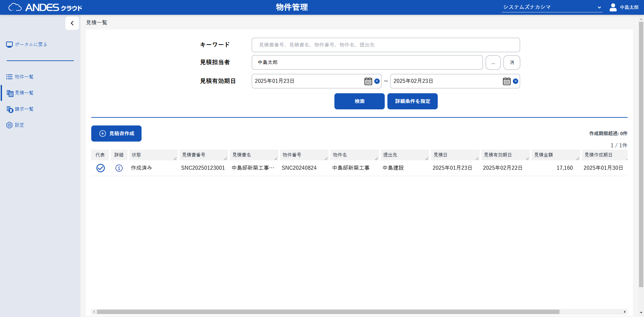Open the calendar picker for the start date
Image resolution: width=644 pixels, height=317 pixels.
pyautogui.click(x=368, y=81)
